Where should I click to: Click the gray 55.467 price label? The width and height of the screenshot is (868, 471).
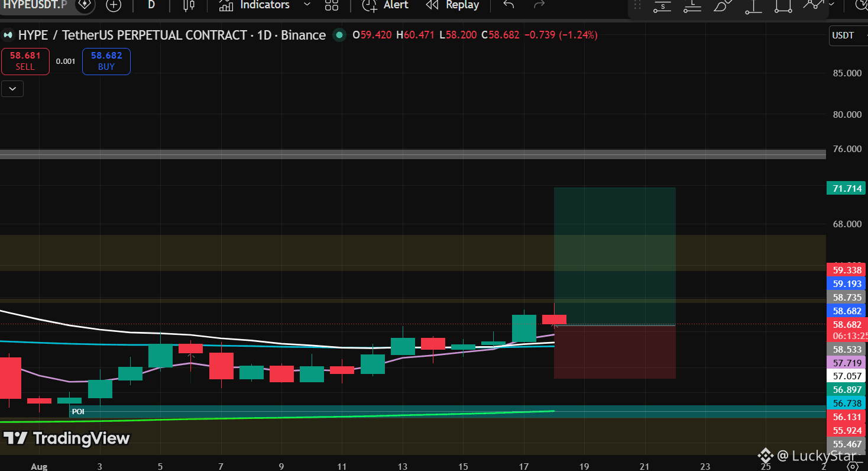(846, 444)
